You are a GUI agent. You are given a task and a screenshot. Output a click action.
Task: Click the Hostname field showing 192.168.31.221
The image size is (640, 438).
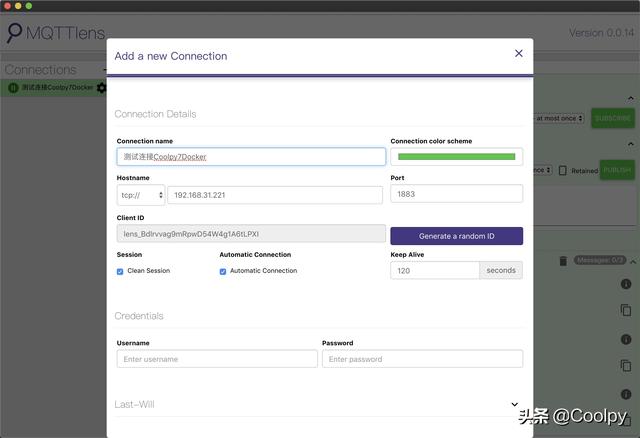275,195
